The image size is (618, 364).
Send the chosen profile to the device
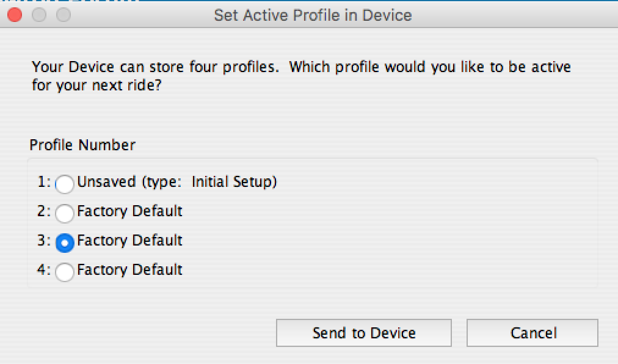click(x=364, y=333)
